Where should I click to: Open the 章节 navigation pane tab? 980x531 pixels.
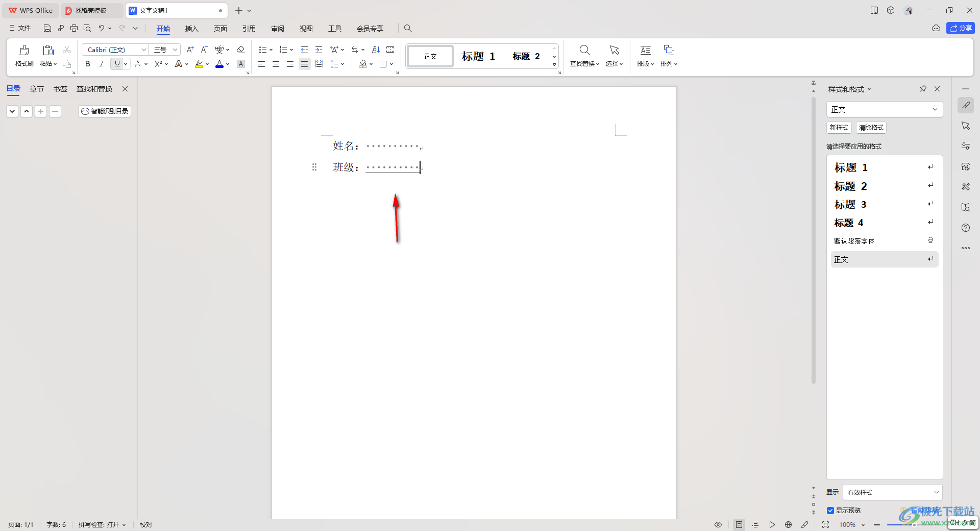(37, 89)
